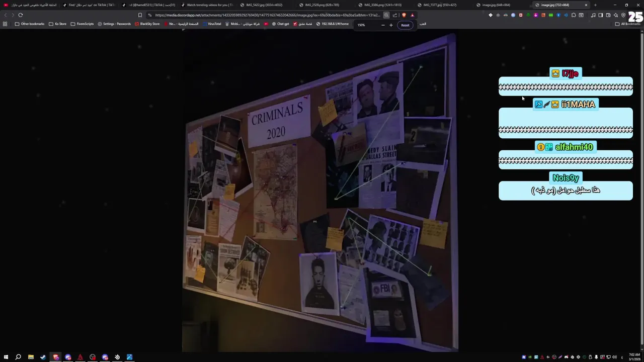Open a new tab with plus button
This screenshot has width=644, height=362.
pyautogui.click(x=595, y=5)
